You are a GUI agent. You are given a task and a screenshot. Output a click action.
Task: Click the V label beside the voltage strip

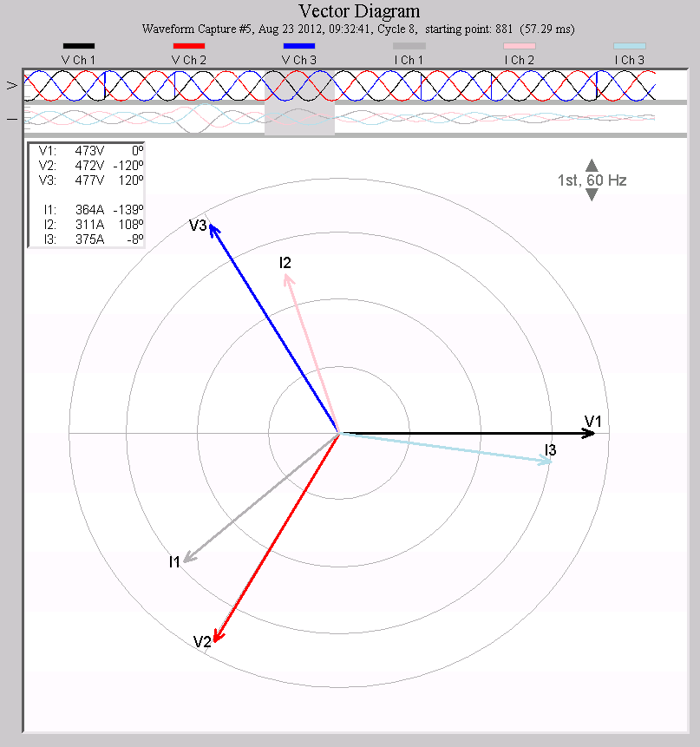click(x=12, y=85)
